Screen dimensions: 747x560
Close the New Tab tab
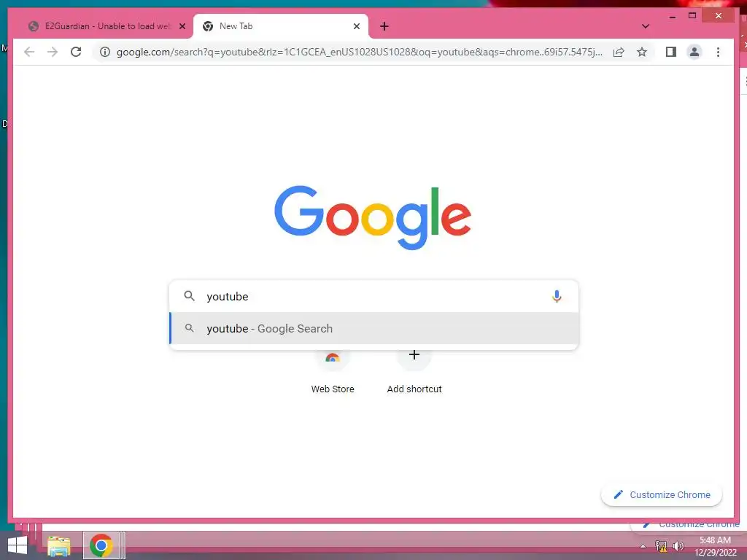point(356,26)
